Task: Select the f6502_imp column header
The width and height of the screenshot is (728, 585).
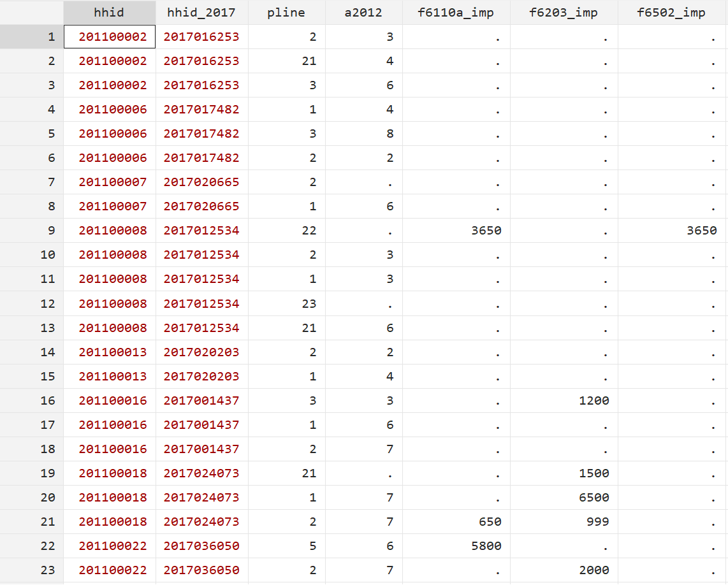Action: (672, 12)
